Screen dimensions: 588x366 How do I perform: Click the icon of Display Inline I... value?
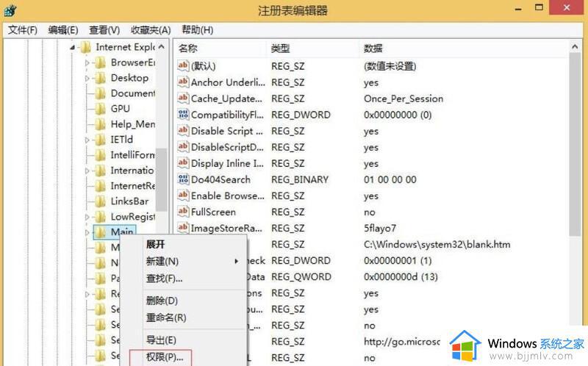tap(183, 163)
